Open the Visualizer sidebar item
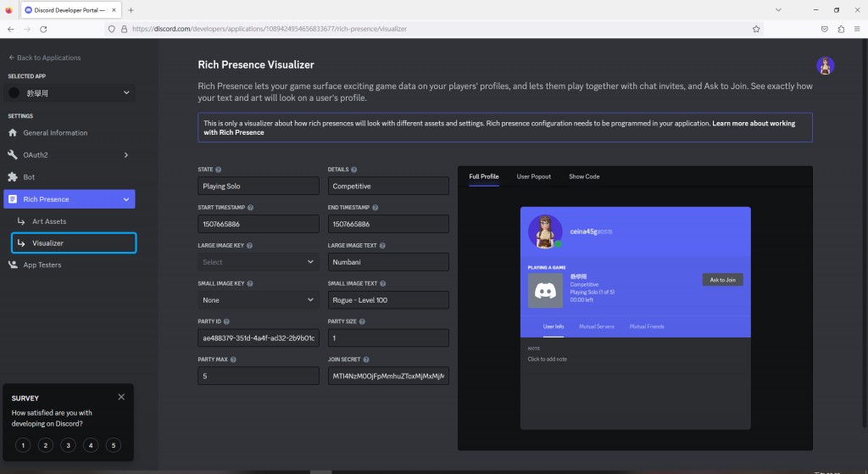This screenshot has width=868, height=474. click(x=74, y=243)
